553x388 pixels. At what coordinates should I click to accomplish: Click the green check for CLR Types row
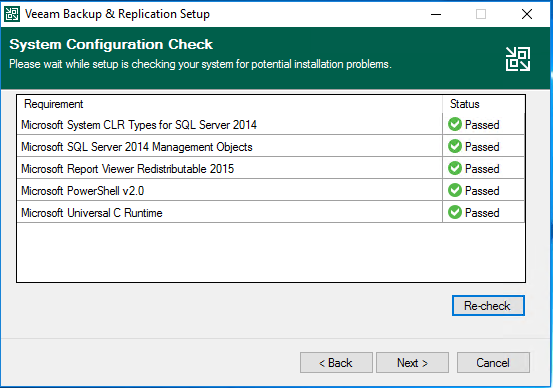pos(455,124)
